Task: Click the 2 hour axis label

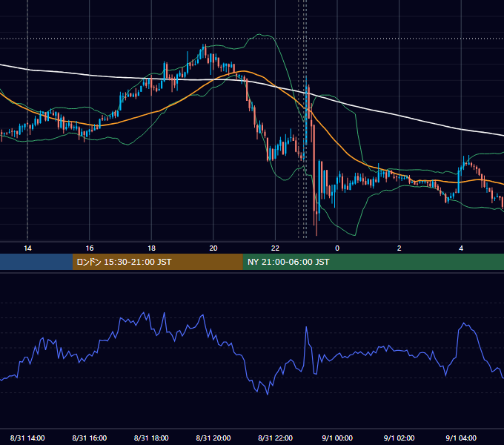Action: click(x=399, y=248)
